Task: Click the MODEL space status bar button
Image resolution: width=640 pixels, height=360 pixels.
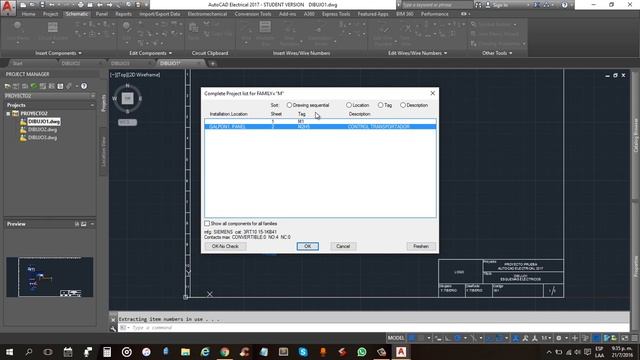Action: (x=396, y=338)
